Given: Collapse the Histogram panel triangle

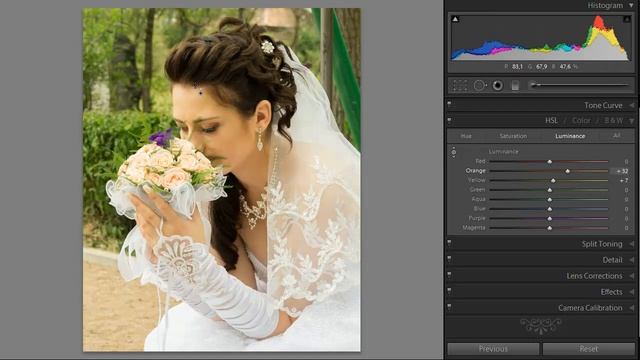Looking at the screenshot, I should 631,5.
